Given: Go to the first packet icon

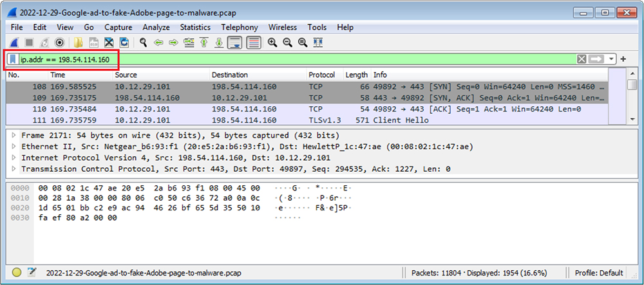Looking at the screenshot, I should click(x=204, y=42).
